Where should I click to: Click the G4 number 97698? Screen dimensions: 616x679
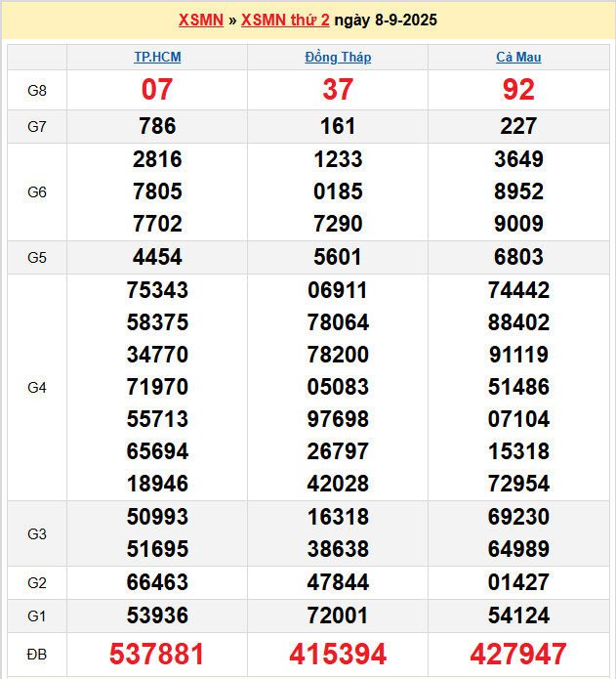(x=338, y=419)
